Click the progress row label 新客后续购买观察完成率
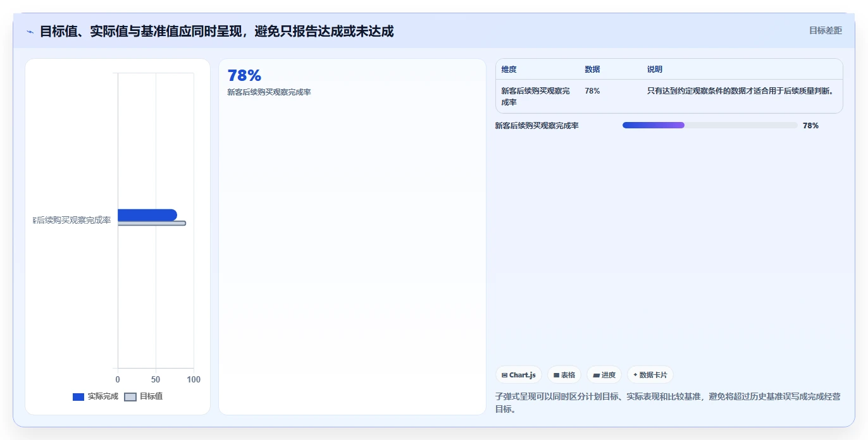This screenshot has width=868, height=440. pos(536,126)
